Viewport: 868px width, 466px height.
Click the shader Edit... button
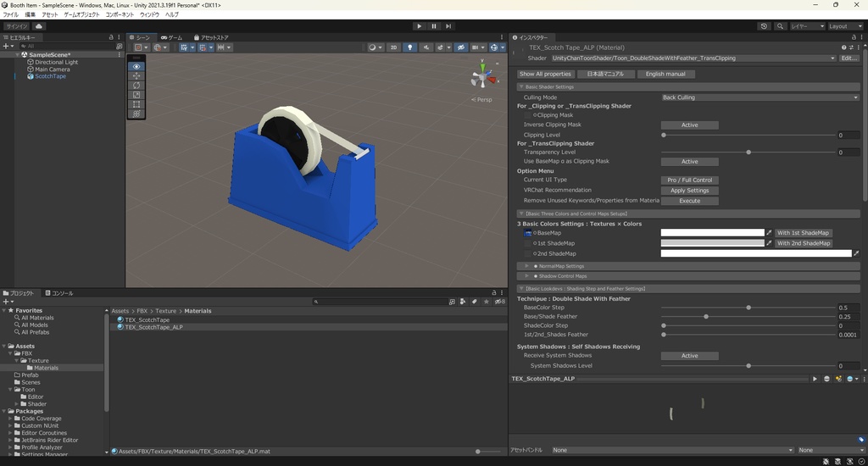[849, 58]
